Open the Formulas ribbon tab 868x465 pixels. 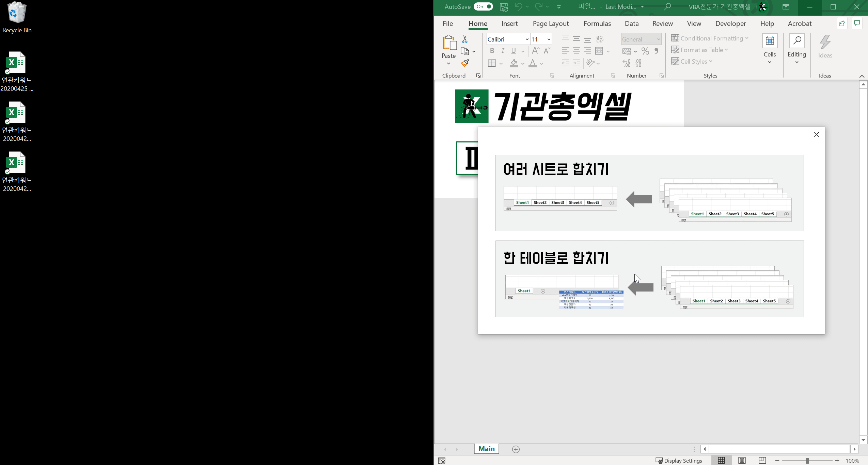(597, 23)
